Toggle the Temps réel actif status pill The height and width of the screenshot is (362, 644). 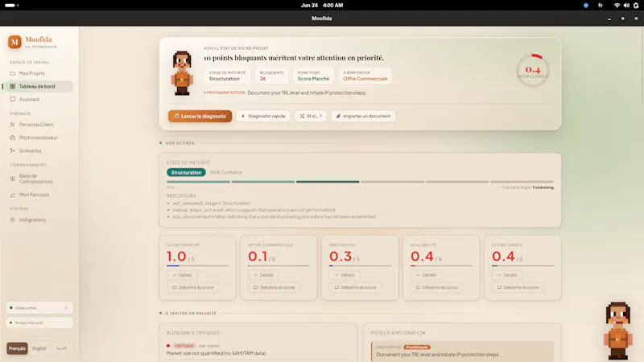[39, 323]
